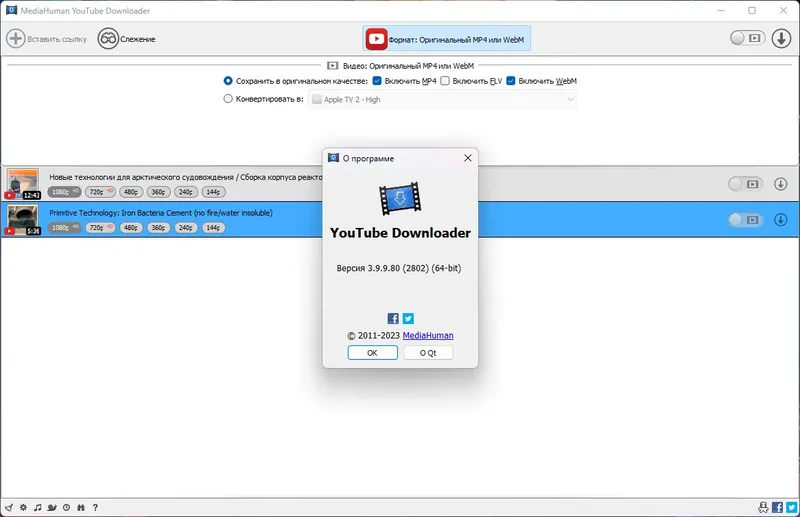The image size is (800, 517).
Task: Toggle the top toolbar video mode switch
Action: click(x=747, y=38)
